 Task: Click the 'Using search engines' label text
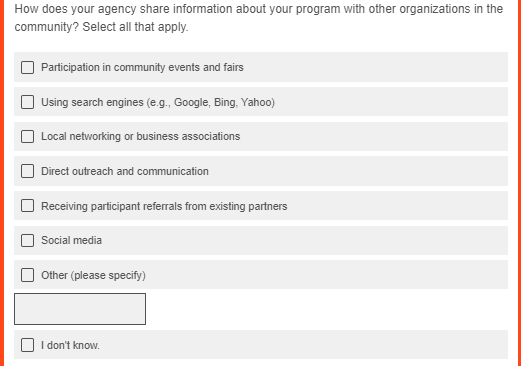pos(92,102)
